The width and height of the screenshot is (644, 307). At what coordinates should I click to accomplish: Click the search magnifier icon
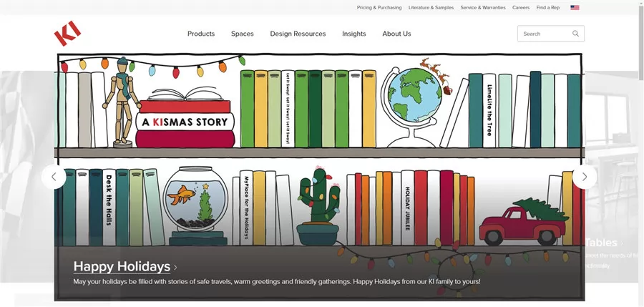575,34
